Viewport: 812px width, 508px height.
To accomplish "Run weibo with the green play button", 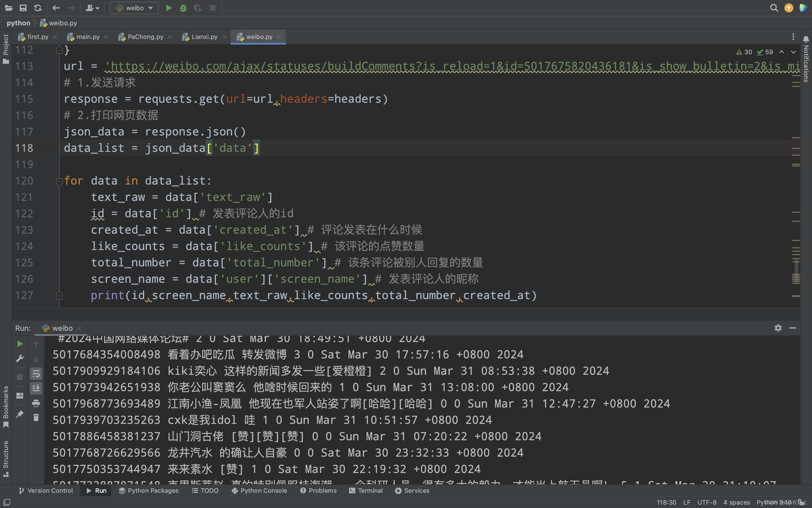I will (169, 8).
